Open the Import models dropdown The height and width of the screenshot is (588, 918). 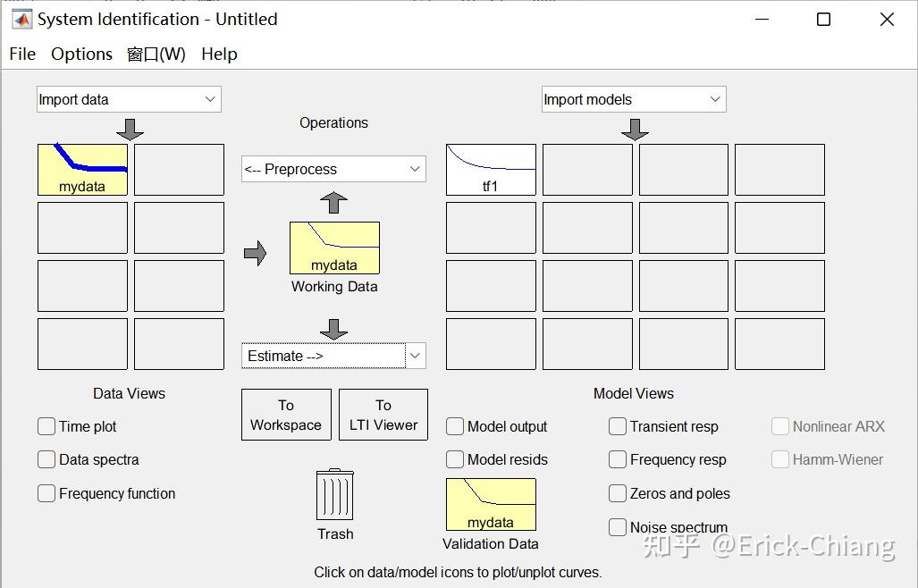tap(634, 99)
